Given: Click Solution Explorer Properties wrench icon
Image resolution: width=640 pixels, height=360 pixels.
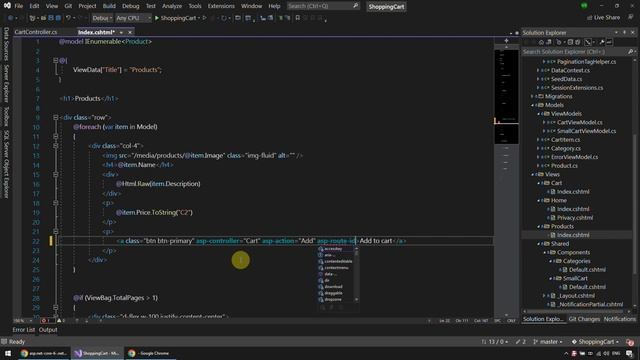Looking at the screenshot, I should point(602,42).
